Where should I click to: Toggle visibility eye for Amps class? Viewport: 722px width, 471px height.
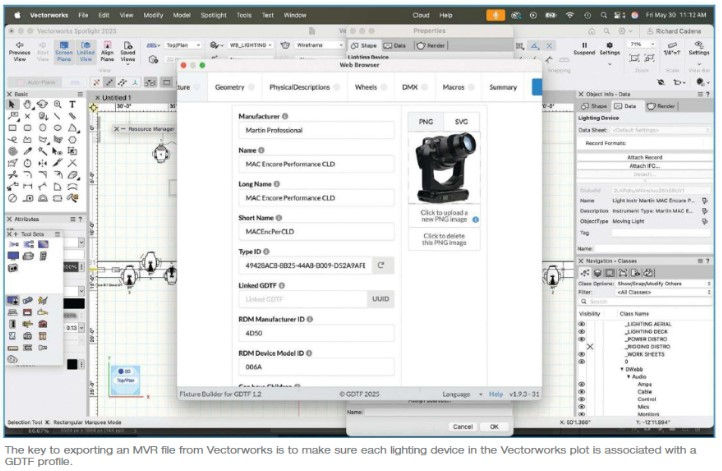click(582, 384)
